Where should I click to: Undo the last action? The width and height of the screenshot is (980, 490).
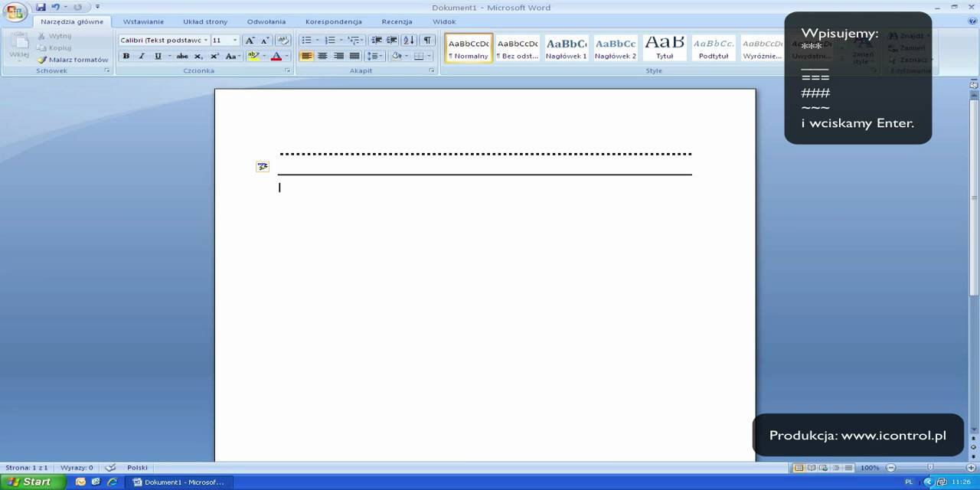[55, 7]
